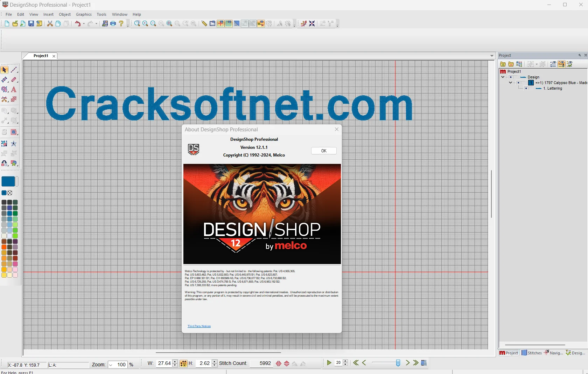Print the design using the printer icon

(113, 23)
